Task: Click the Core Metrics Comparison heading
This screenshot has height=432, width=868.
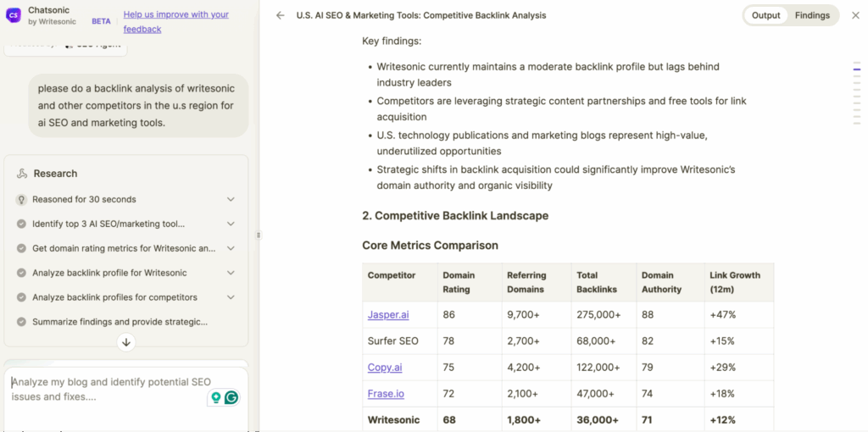Action: click(x=430, y=245)
